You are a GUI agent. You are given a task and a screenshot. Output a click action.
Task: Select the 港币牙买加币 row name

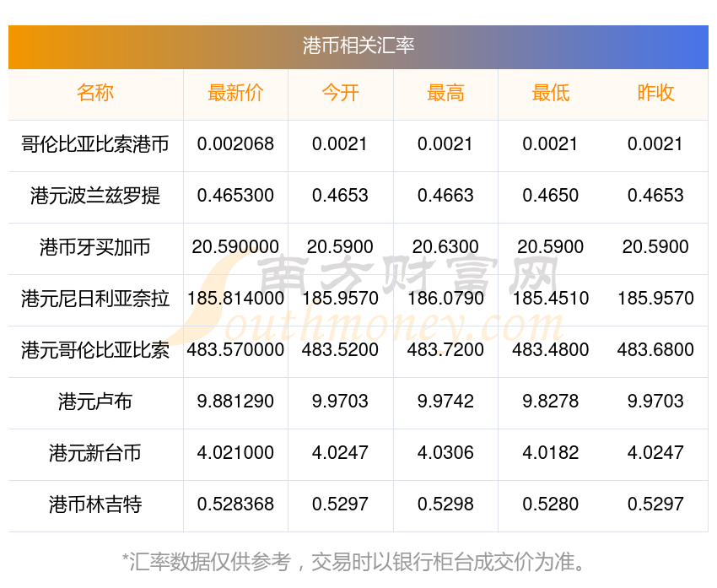(95, 247)
